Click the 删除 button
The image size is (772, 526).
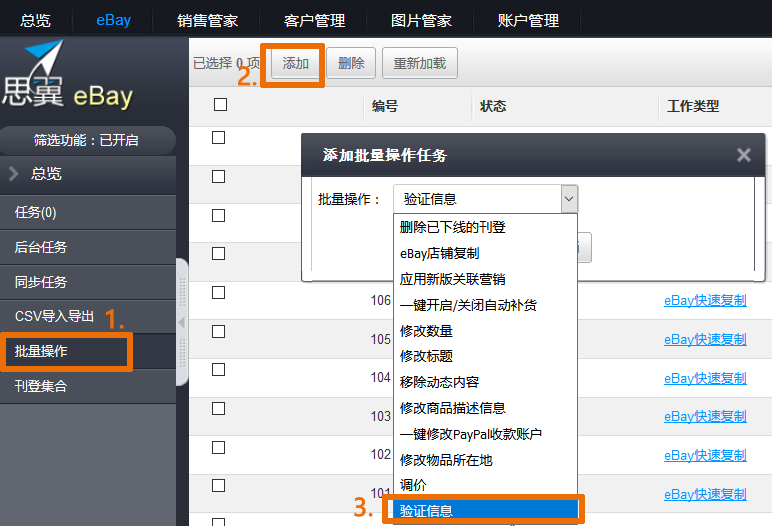351,63
